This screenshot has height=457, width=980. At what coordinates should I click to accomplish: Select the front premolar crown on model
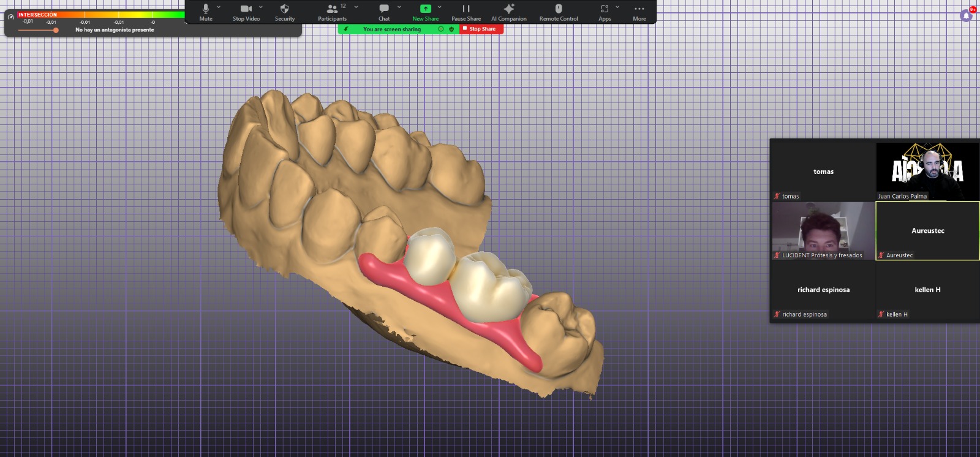[x=429, y=255]
